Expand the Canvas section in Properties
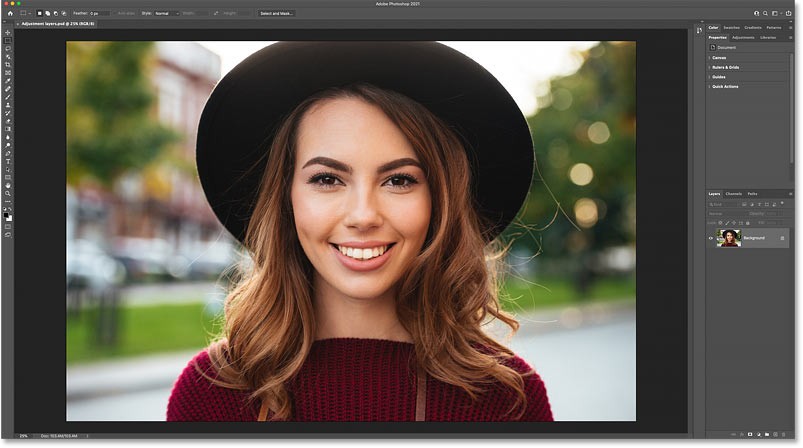 pos(720,57)
